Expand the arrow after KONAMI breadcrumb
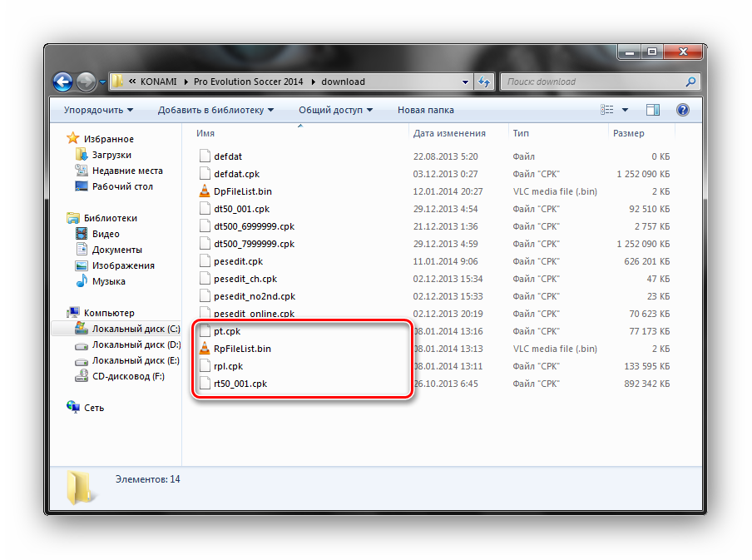This screenshot has height=560, width=752. [x=186, y=82]
